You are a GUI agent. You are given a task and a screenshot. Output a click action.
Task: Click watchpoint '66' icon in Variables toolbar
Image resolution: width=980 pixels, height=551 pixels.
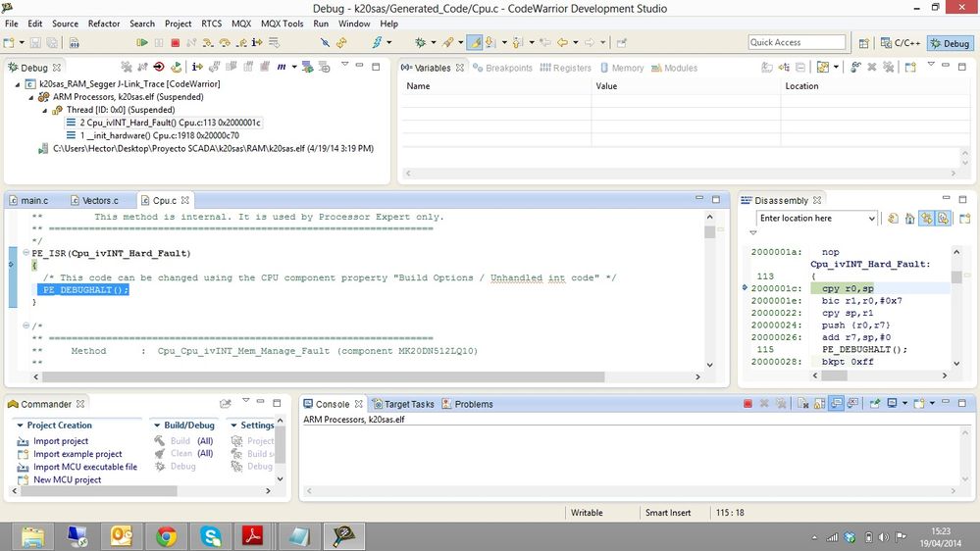(x=855, y=67)
